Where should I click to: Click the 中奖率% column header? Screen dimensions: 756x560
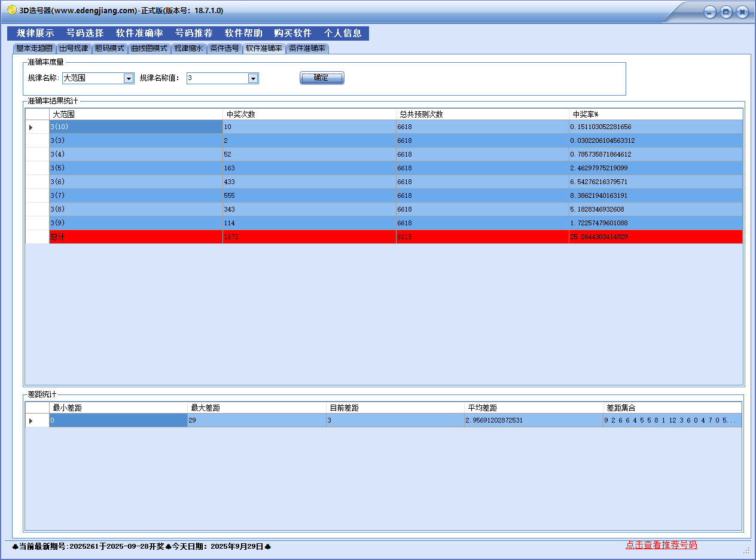point(655,114)
